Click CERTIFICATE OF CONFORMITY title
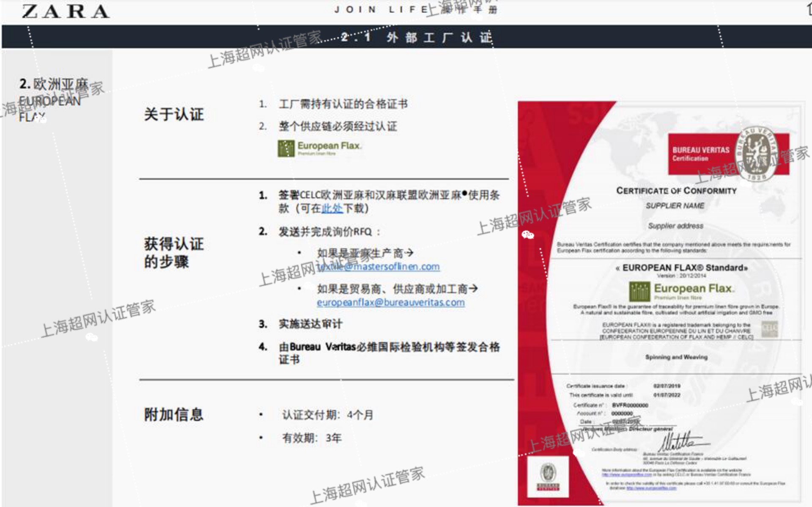The height and width of the screenshot is (507, 812). [676, 191]
